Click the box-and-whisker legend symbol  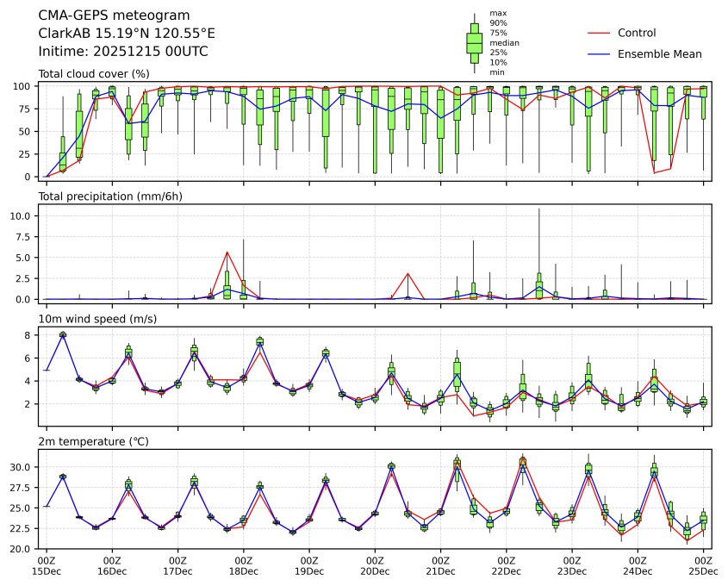474,43
